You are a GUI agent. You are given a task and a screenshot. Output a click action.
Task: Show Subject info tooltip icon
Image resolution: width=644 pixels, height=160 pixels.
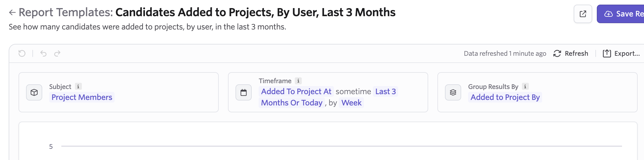(78, 86)
